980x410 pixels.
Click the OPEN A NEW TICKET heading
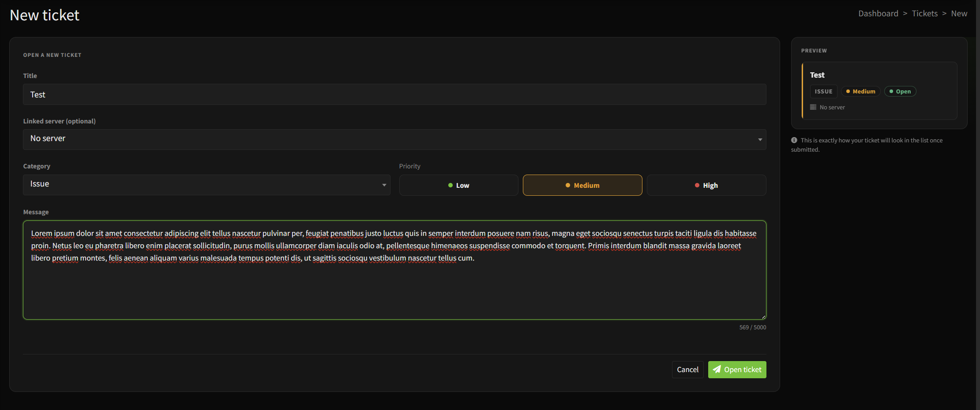[52, 55]
